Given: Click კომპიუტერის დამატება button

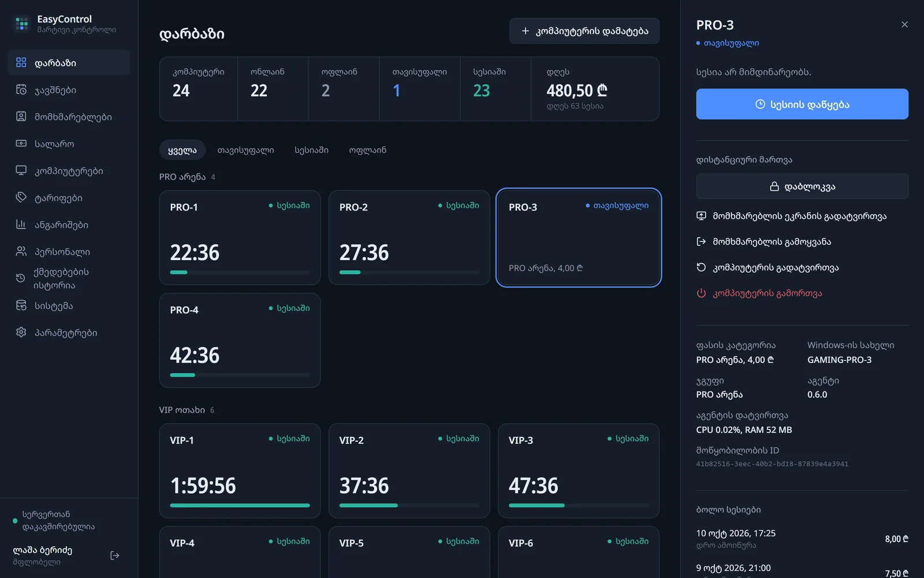Looking at the screenshot, I should pyautogui.click(x=584, y=31).
